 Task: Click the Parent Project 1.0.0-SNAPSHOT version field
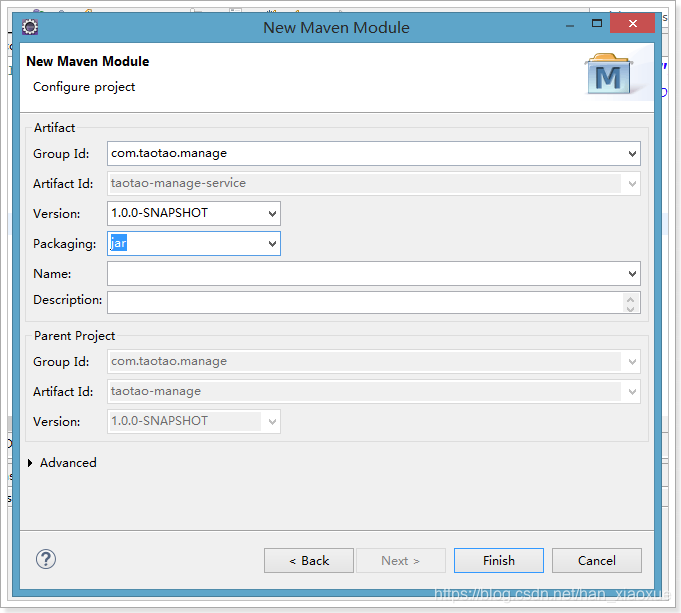pos(194,421)
